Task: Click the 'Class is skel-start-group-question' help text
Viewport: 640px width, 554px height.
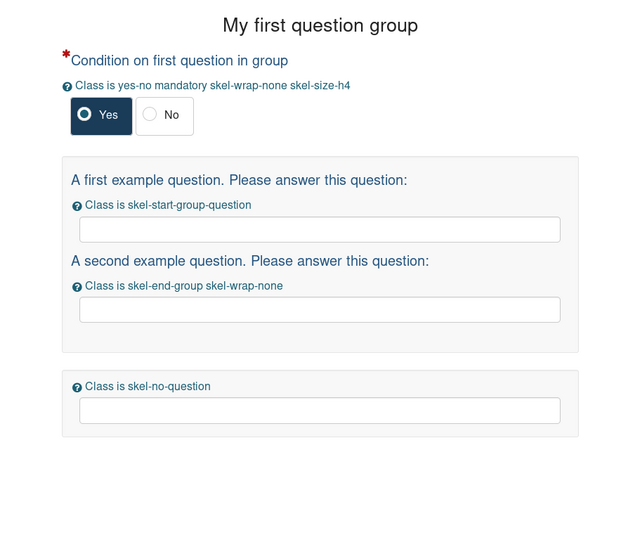Action: click(168, 205)
